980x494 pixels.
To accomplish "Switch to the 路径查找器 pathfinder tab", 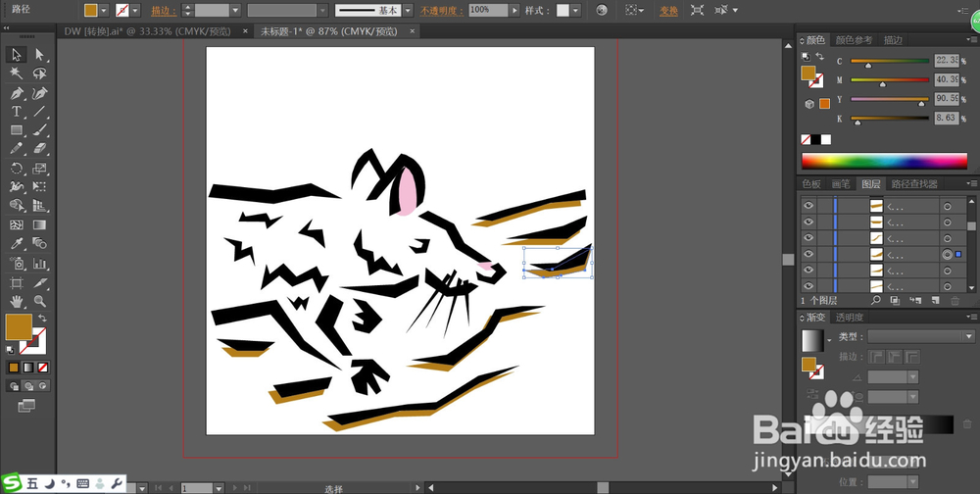I will (914, 184).
